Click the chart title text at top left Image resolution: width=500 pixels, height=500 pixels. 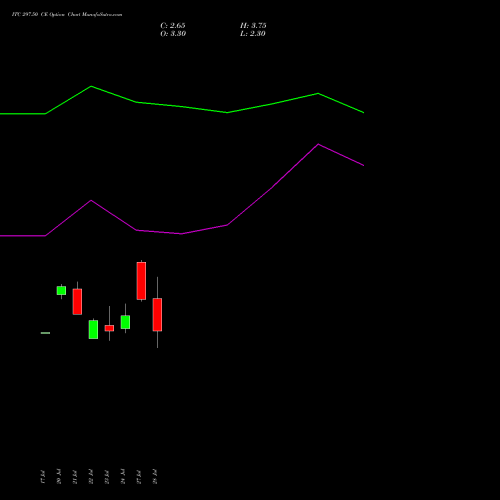pos(67,15)
